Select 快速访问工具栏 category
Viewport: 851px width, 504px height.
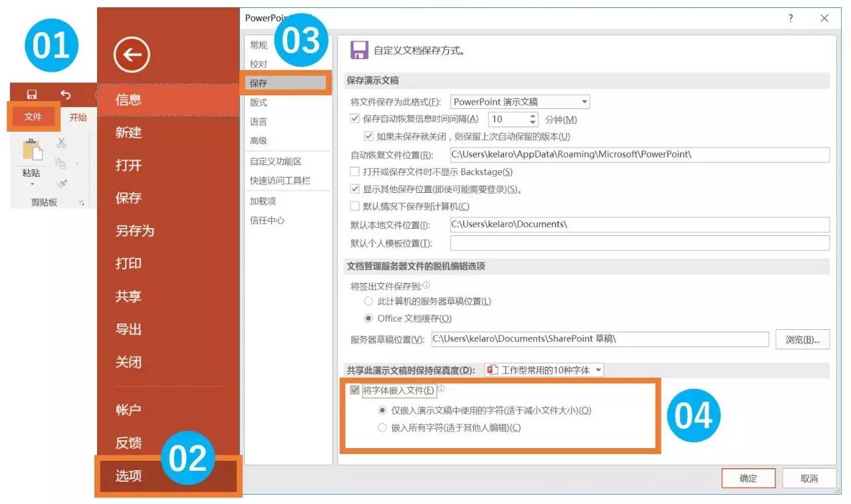280,180
